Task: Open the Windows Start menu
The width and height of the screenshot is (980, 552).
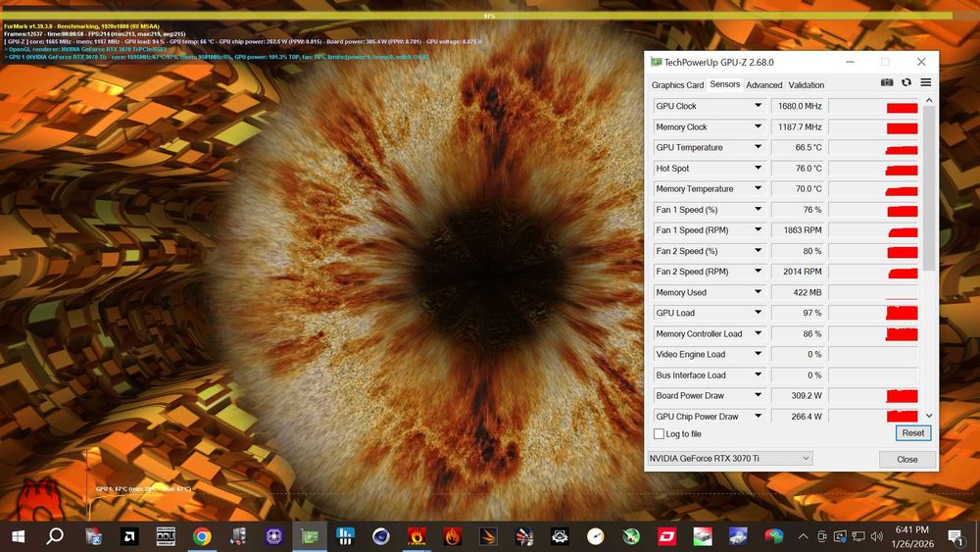Action: [18, 536]
